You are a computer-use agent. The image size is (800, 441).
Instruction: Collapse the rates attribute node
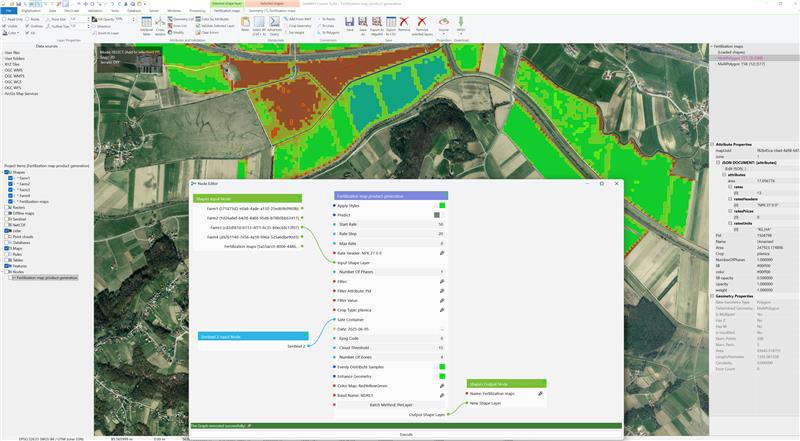coord(730,187)
